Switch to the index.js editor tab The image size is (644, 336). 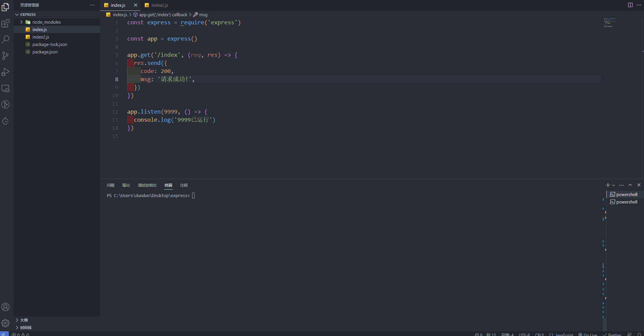coord(118,5)
